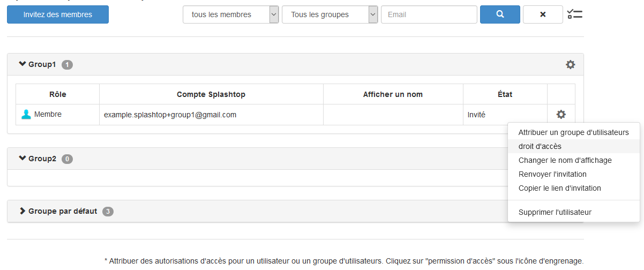Open the 'Tous les groupes' dropdown
The height and width of the screenshot is (270, 644).
point(330,14)
